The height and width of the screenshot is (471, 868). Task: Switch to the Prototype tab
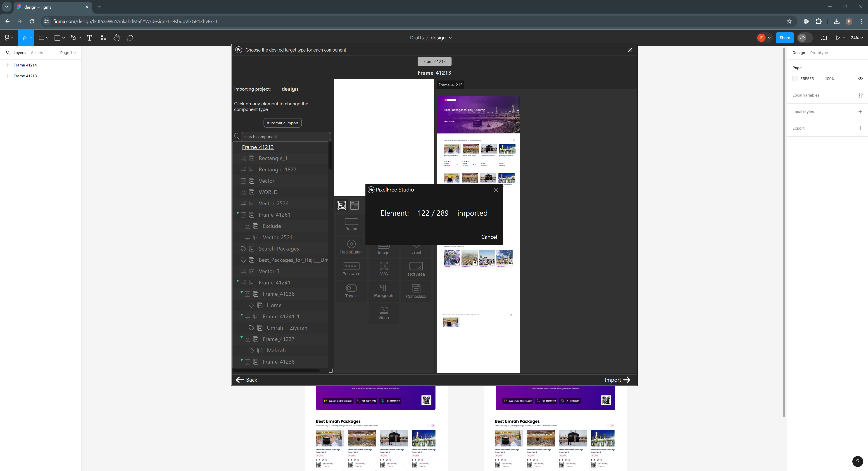[819, 52]
